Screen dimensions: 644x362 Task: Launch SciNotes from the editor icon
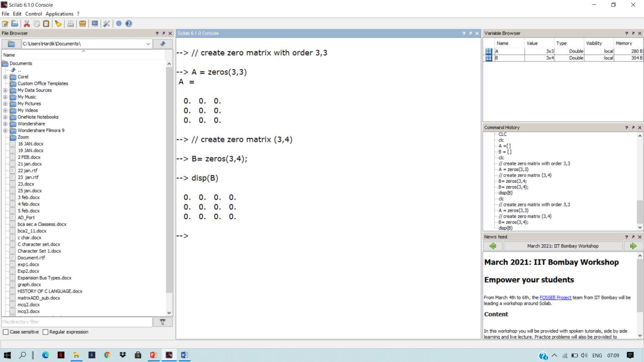[5, 23]
